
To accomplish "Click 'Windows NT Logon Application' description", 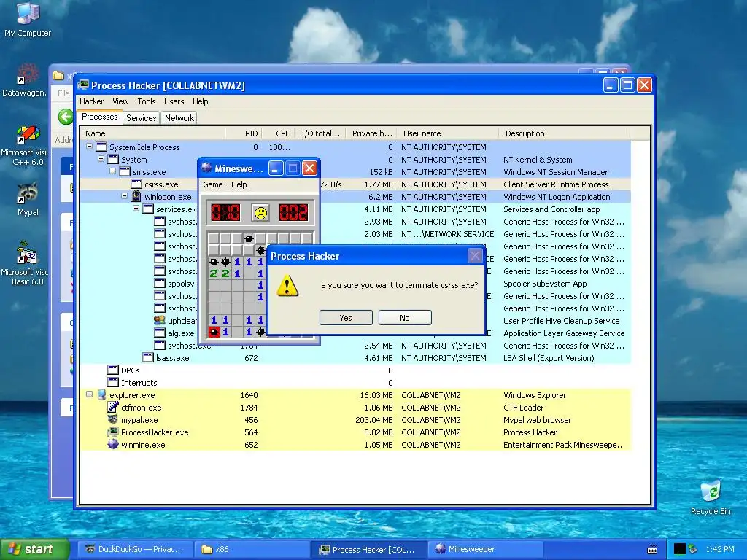I will 557,197.
